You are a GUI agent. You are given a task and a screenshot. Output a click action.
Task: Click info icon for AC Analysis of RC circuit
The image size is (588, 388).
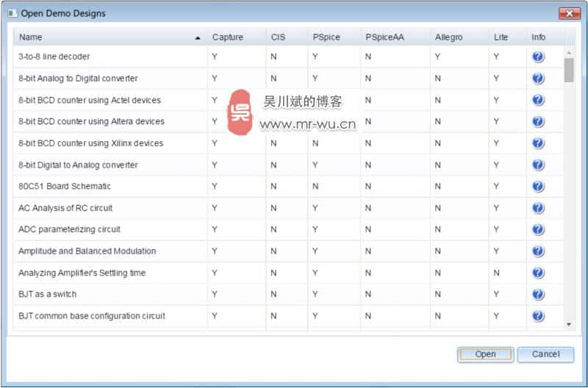point(538,208)
